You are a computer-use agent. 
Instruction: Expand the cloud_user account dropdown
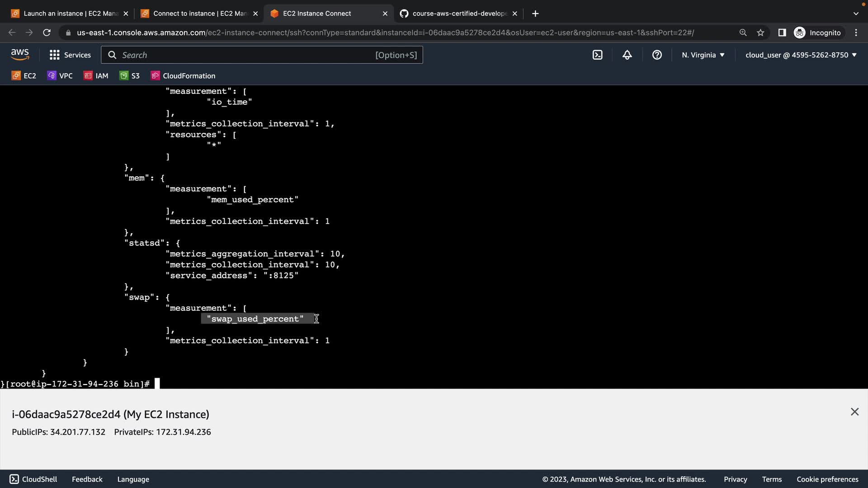click(801, 55)
